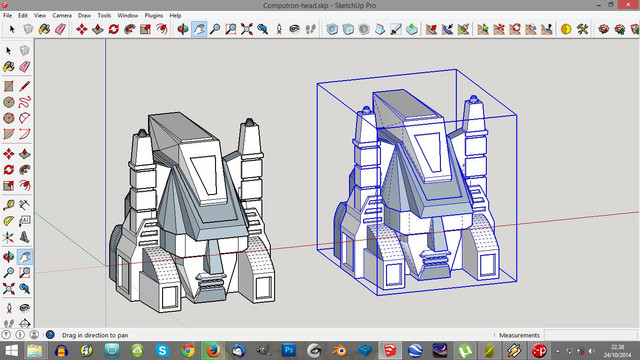The image size is (640, 360).
Task: Click the yellow coin icon in toolbar
Action: coord(566,29)
